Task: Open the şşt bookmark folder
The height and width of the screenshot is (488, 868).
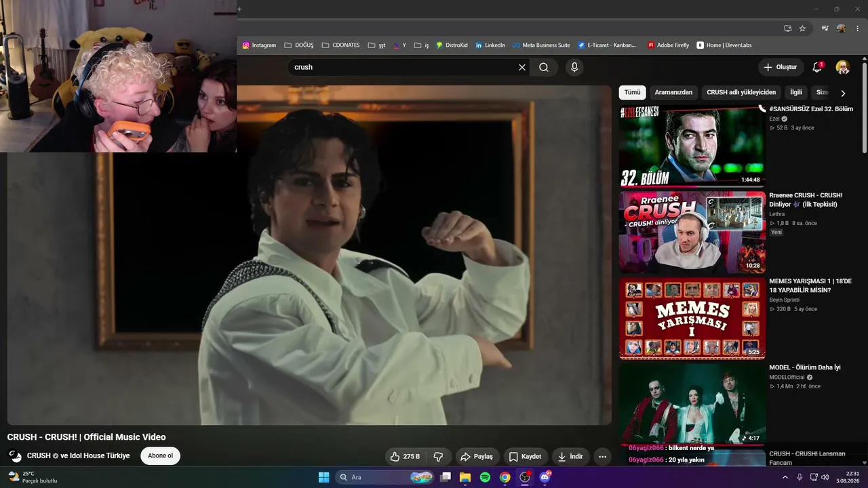Action: 377,45
